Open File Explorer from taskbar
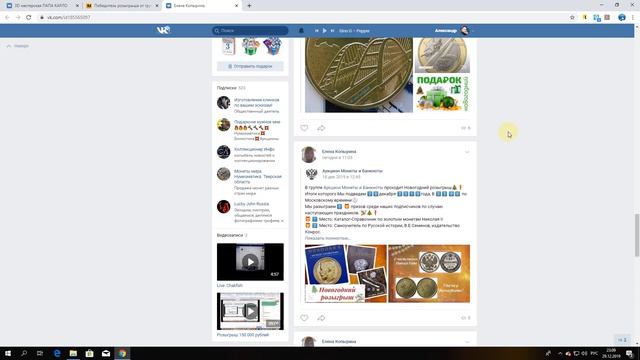 click(73, 353)
